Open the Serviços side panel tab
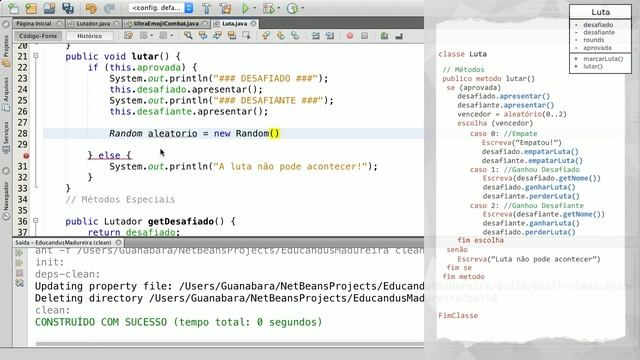 point(6,138)
